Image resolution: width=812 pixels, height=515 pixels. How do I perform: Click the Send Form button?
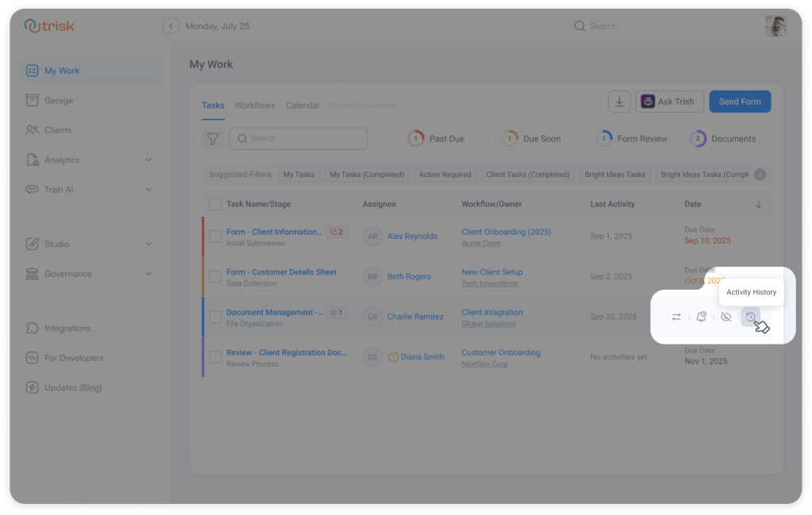[x=739, y=102]
